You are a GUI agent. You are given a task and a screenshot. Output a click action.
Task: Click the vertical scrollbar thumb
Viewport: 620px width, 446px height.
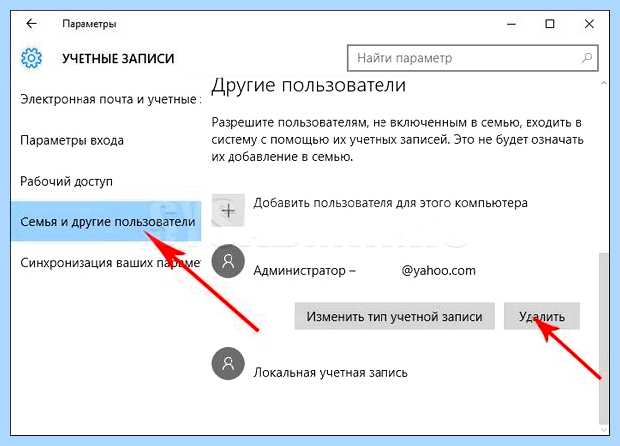point(603,338)
